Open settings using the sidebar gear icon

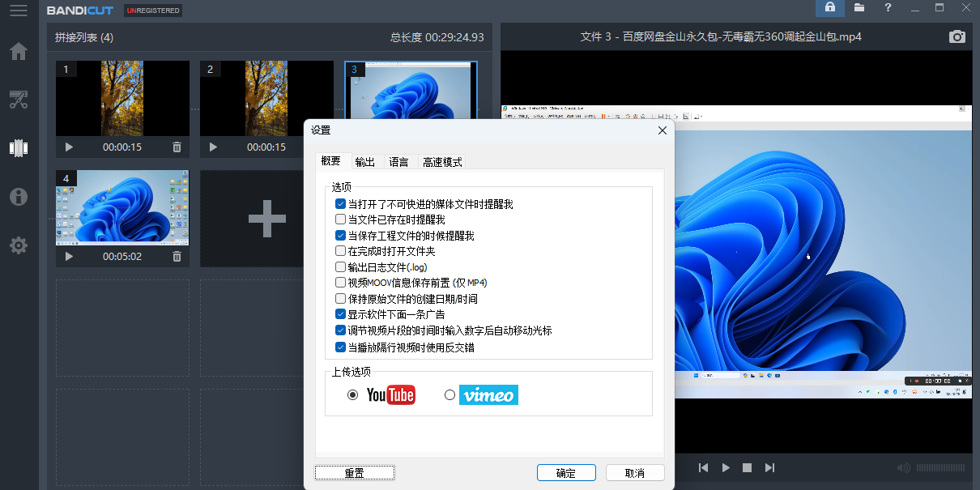coord(18,245)
